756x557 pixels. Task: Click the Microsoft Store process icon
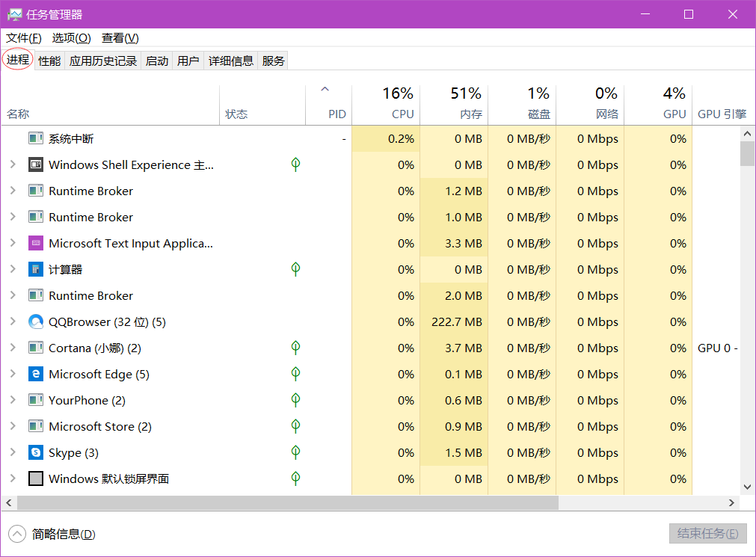click(x=36, y=426)
